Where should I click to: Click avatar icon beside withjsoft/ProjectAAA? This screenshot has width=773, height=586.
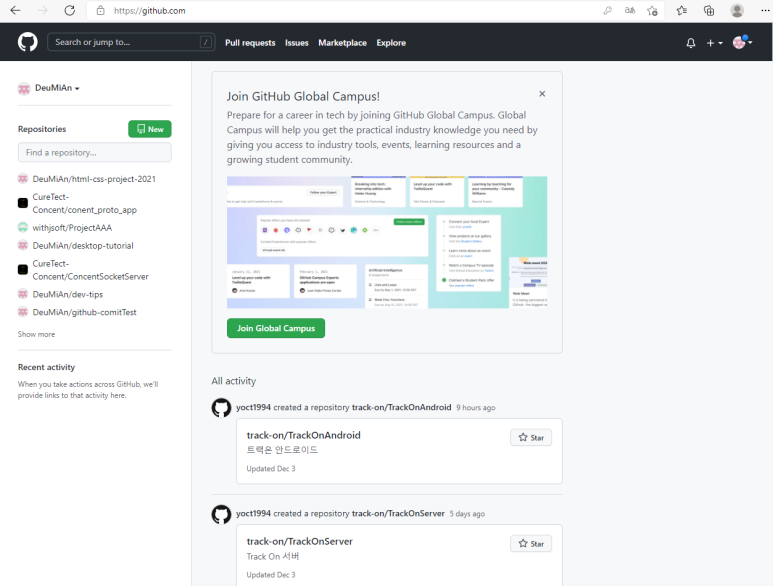(x=23, y=227)
